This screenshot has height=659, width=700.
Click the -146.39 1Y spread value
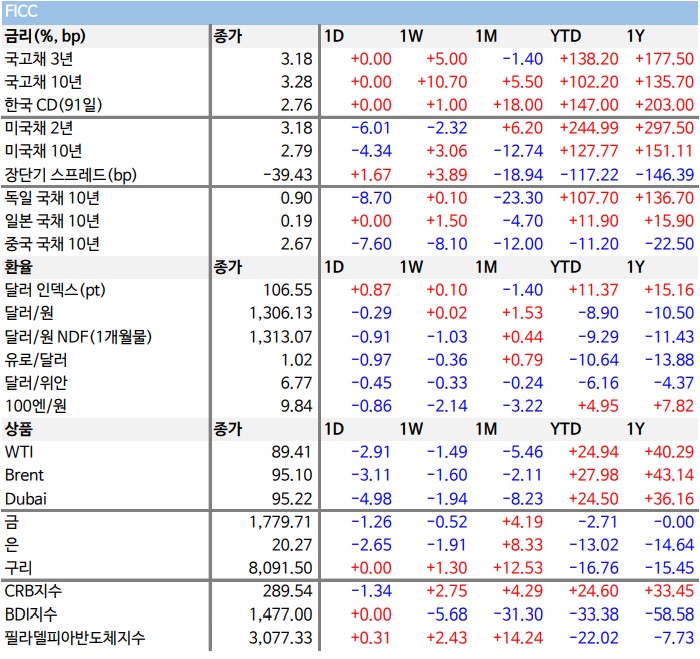pos(665,175)
